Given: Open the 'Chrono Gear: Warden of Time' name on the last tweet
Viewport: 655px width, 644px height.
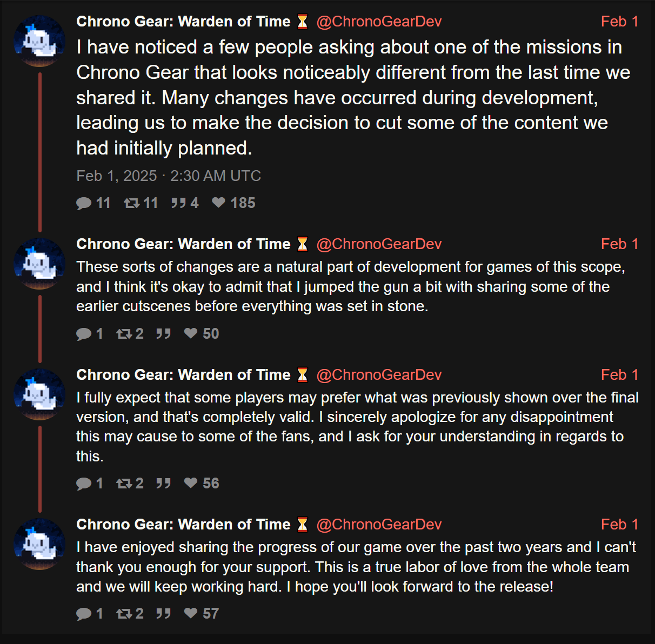Looking at the screenshot, I should [183, 525].
